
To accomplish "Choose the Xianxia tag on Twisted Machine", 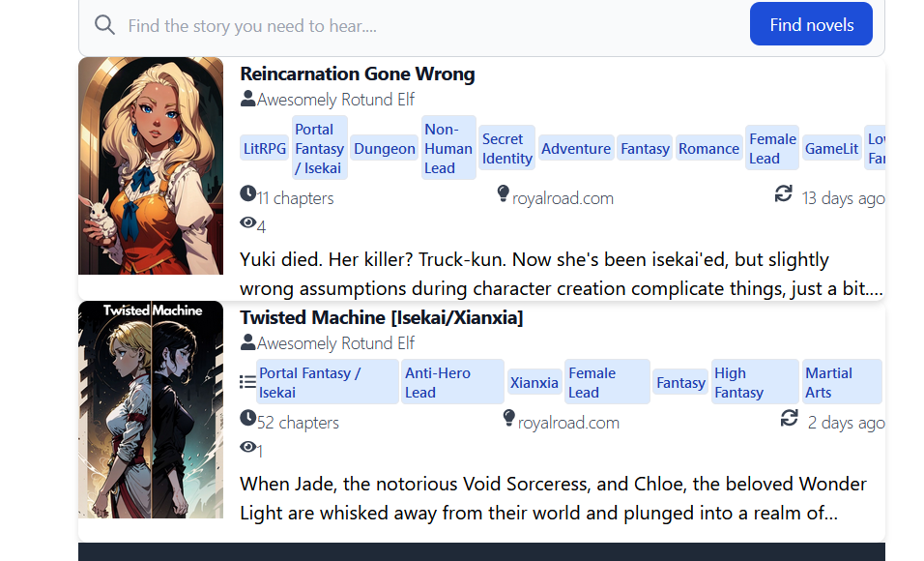I will [534, 383].
